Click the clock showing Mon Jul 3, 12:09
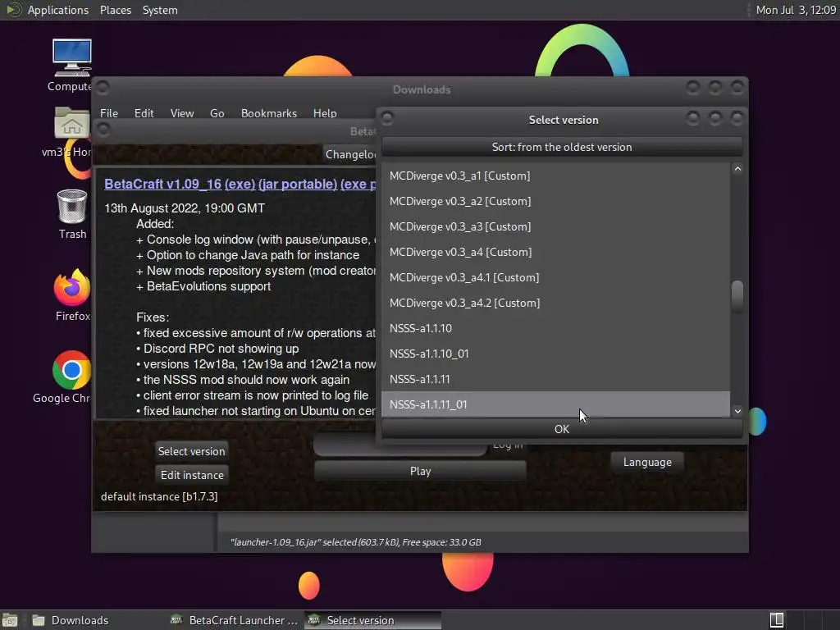Viewport: 840px width, 630px height. [x=796, y=10]
